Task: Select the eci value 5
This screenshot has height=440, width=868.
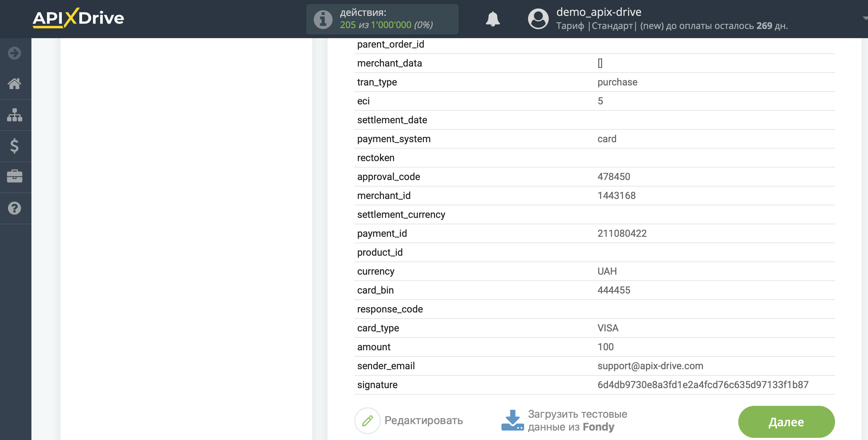Action: (x=600, y=101)
